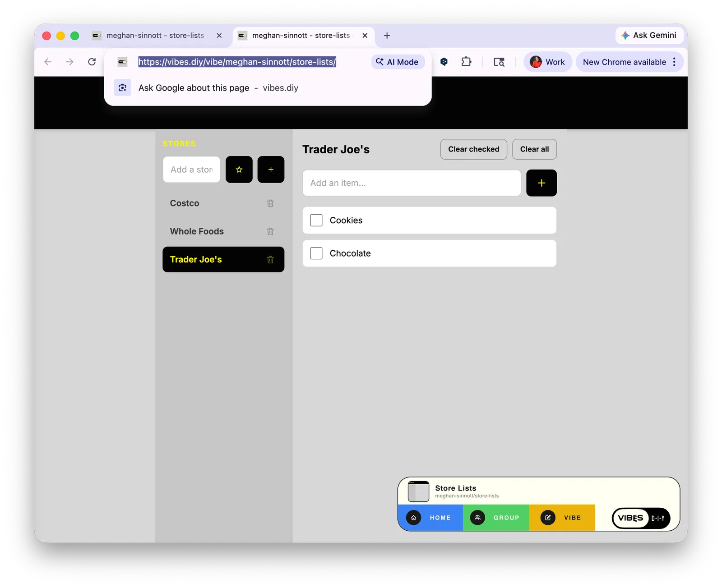Click the Ask Gemini button
Viewport: 722px width, 588px height.
(649, 36)
